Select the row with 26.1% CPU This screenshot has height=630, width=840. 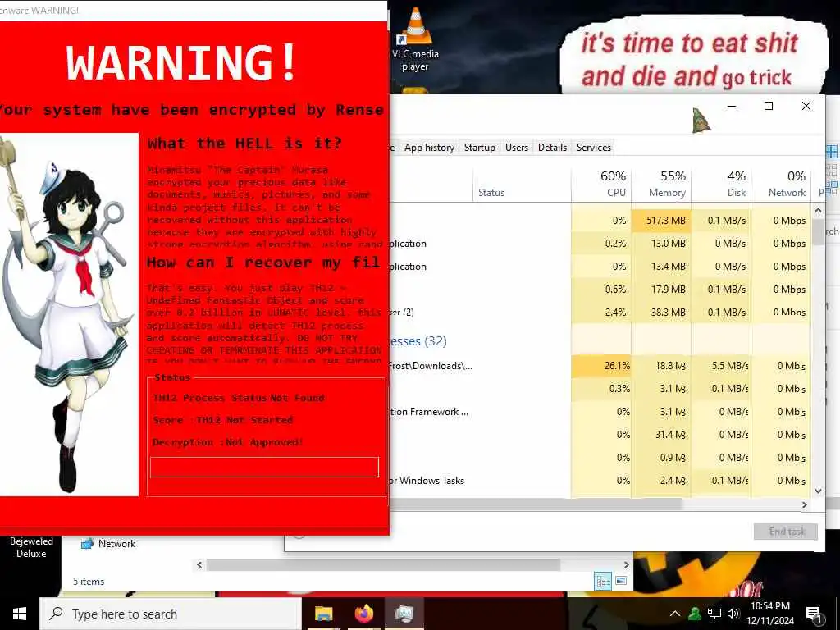pos(600,366)
